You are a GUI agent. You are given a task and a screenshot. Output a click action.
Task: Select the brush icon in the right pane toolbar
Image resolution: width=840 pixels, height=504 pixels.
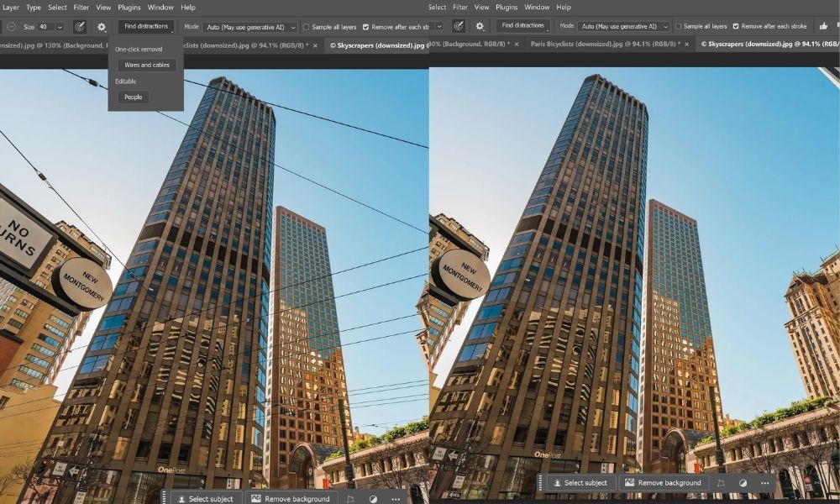tap(459, 26)
